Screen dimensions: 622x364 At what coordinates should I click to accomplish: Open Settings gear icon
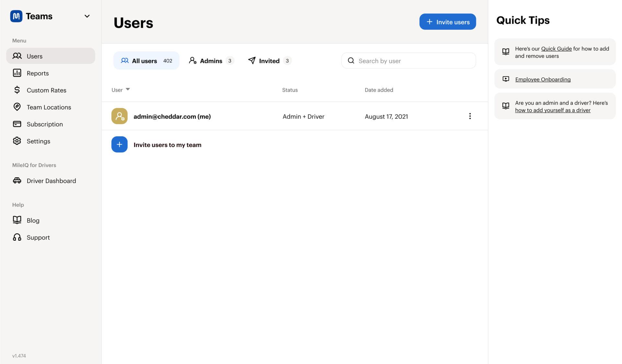pos(17,141)
